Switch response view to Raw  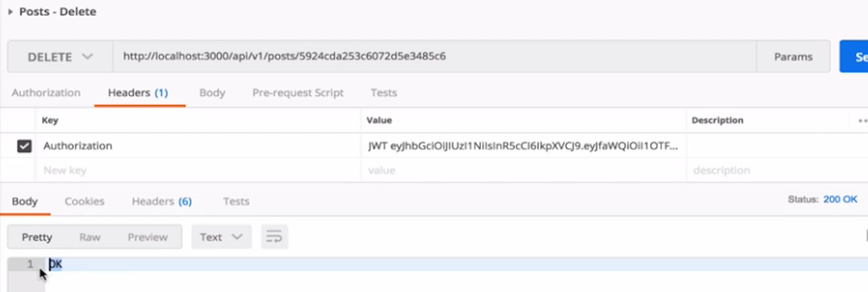[x=90, y=237]
